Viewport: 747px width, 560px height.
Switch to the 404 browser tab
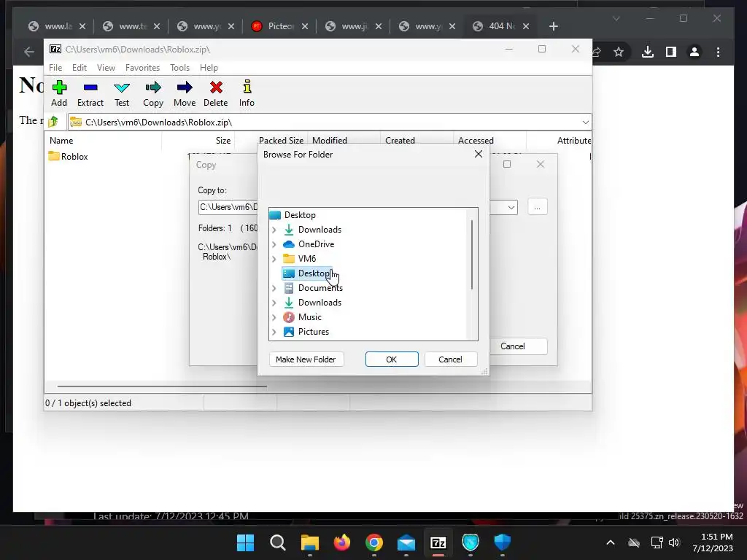[x=500, y=26]
